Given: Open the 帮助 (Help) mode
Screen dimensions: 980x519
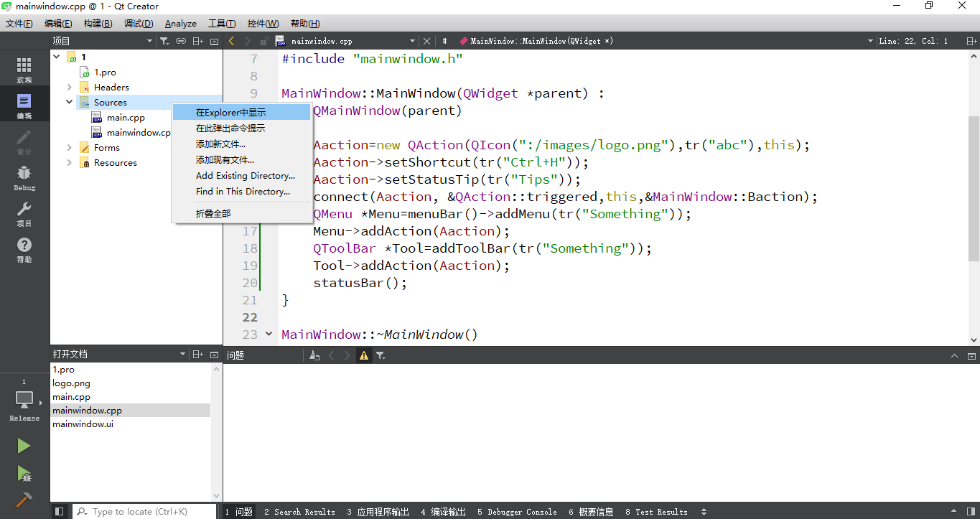Looking at the screenshot, I should [x=24, y=249].
